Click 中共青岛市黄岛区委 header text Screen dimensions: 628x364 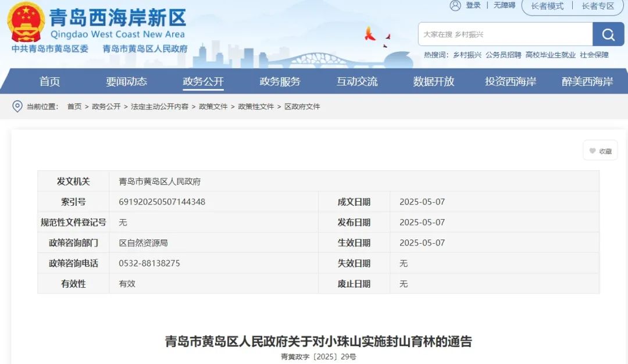pos(49,48)
